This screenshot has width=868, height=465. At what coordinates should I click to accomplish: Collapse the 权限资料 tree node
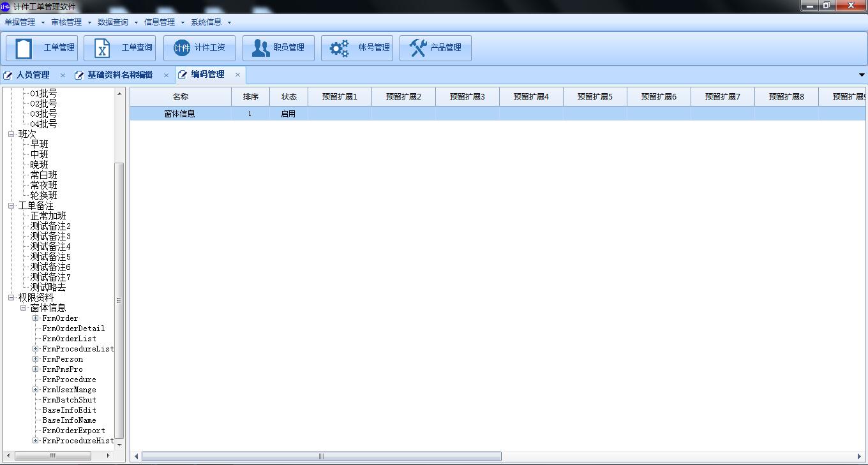(x=11, y=298)
